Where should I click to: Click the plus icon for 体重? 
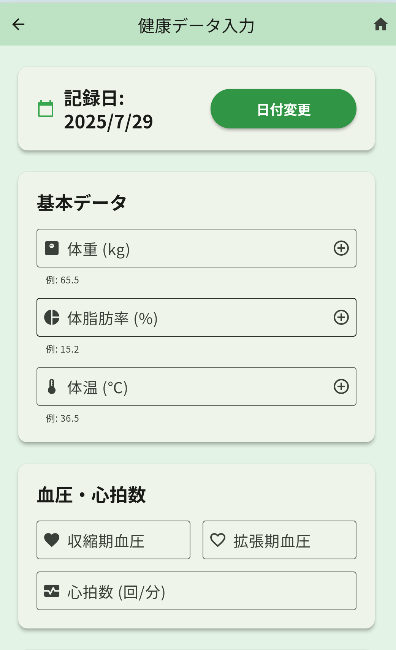(341, 248)
